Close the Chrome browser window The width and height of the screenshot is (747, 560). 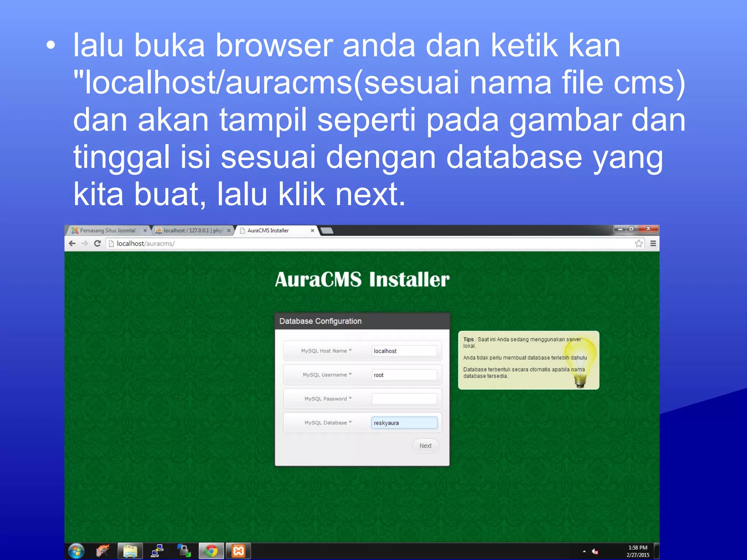point(649,229)
